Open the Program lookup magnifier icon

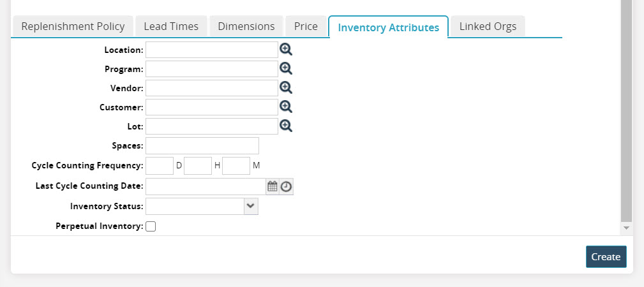(x=286, y=69)
